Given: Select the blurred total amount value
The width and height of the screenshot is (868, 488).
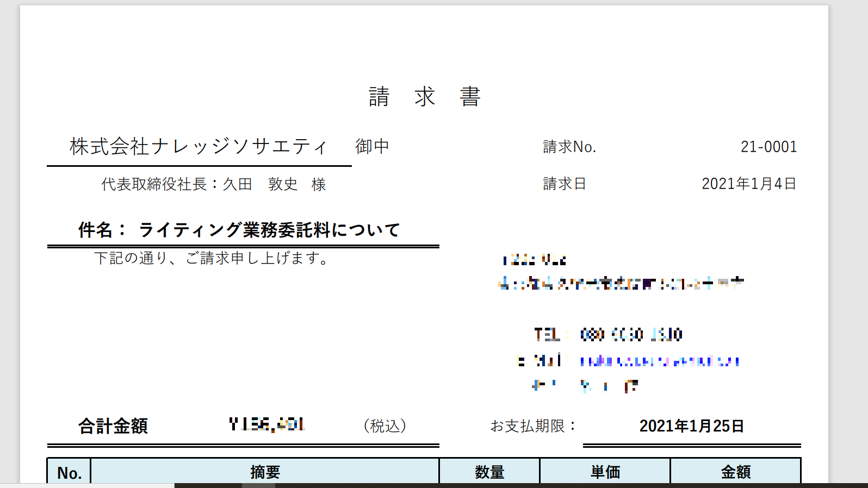Looking at the screenshot, I should click(x=266, y=424).
